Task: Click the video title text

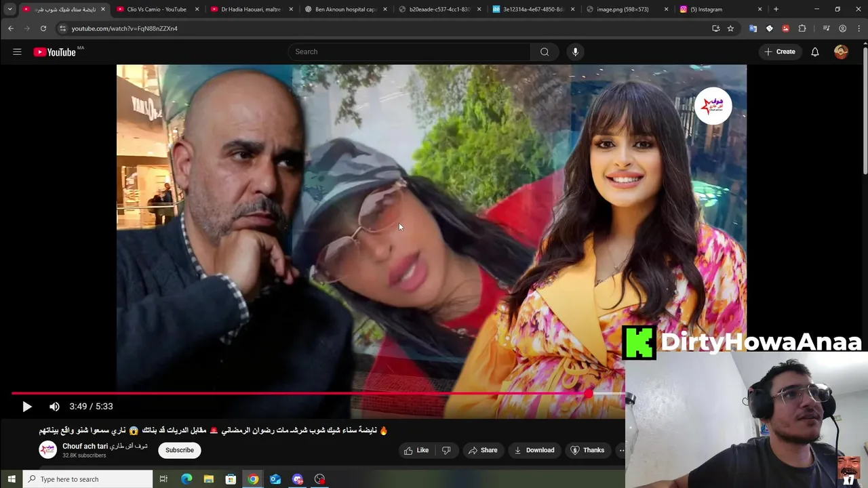Action: [x=214, y=430]
